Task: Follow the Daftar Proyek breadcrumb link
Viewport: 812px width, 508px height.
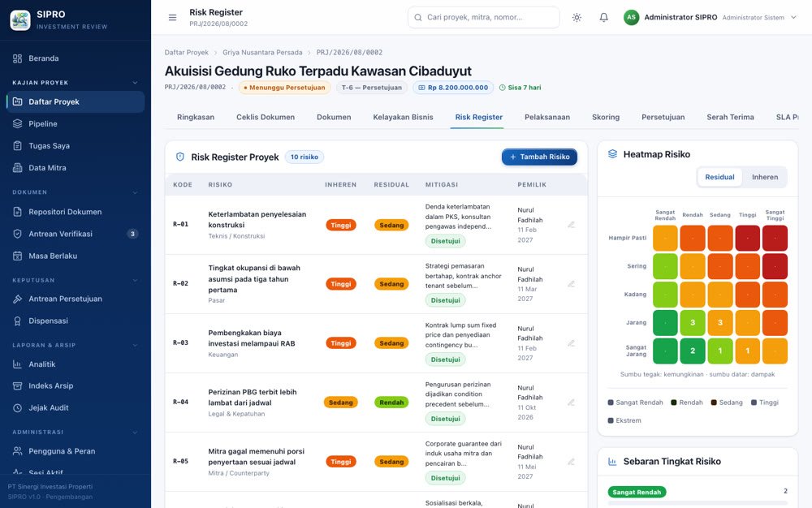Action: click(x=187, y=52)
